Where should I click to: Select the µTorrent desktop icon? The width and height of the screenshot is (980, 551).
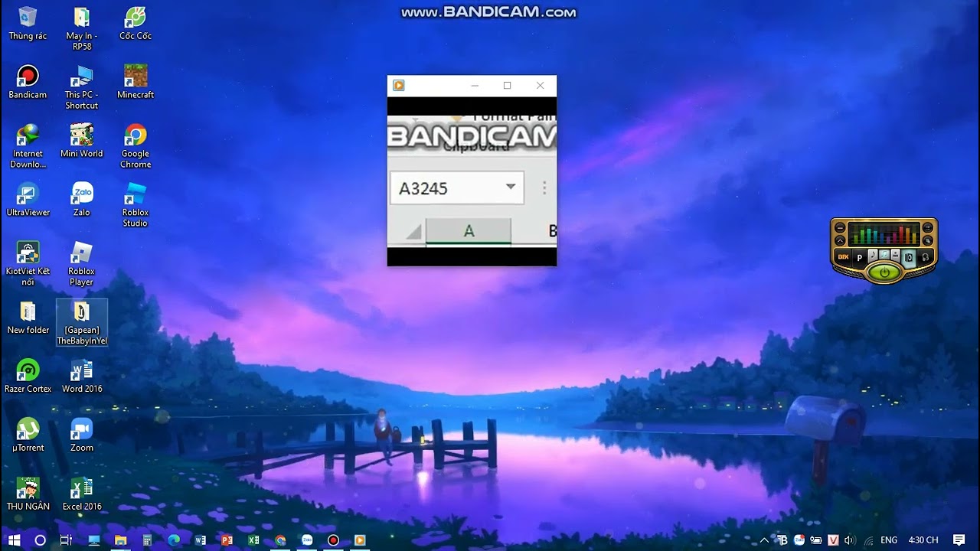pyautogui.click(x=28, y=435)
